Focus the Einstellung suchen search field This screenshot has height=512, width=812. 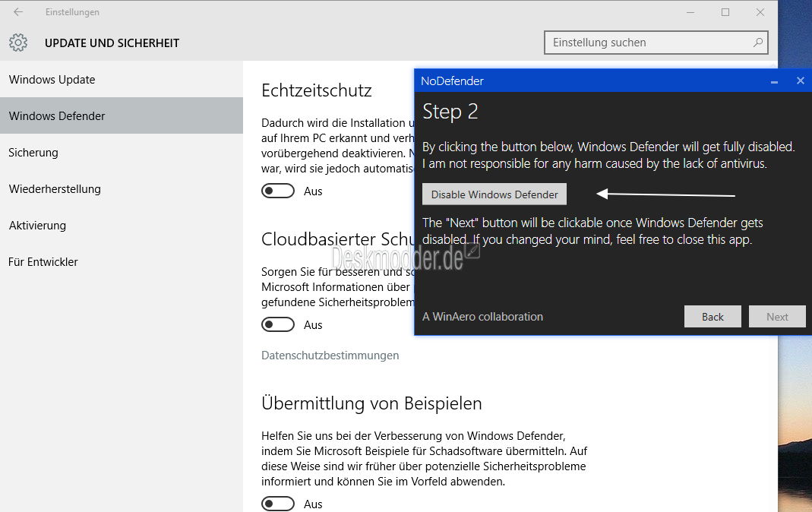click(656, 43)
